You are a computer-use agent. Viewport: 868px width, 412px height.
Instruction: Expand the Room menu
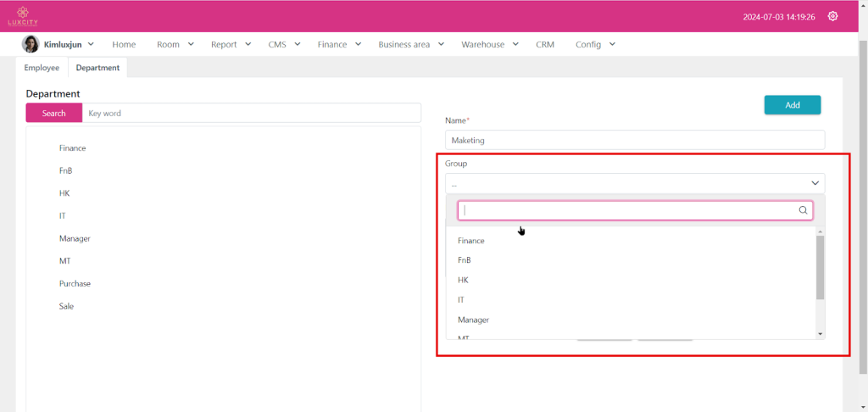pyautogui.click(x=175, y=44)
